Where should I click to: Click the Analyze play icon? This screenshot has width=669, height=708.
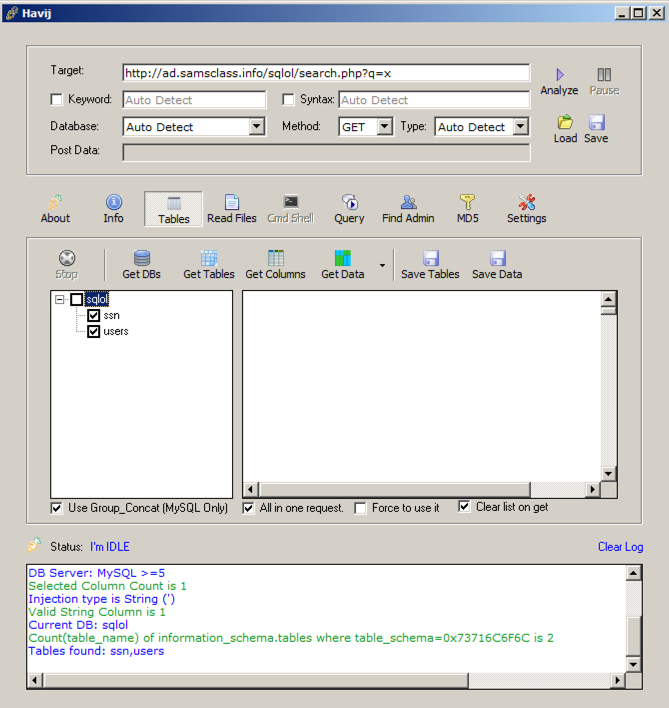tap(560, 75)
